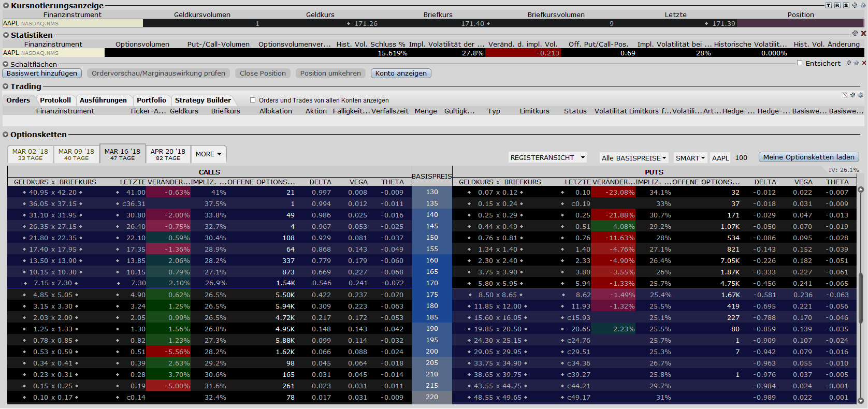Click the Konto anzeigen button
This screenshot has width=868, height=409.
pyautogui.click(x=401, y=74)
